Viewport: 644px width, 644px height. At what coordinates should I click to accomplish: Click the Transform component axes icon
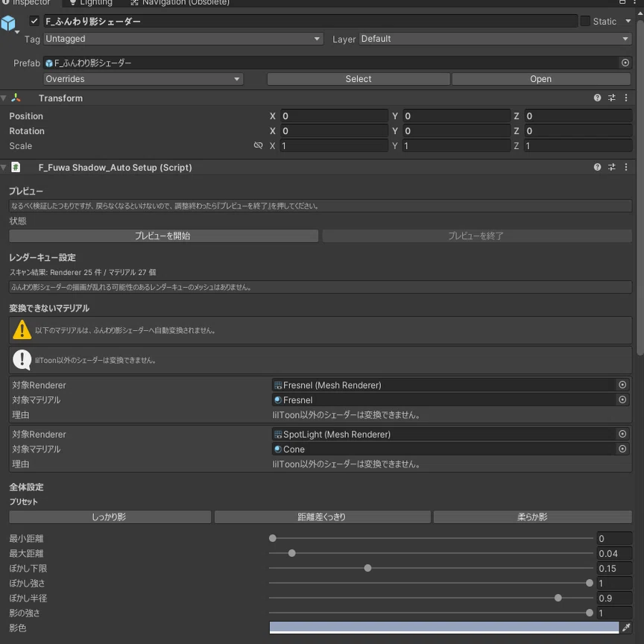pos(16,98)
